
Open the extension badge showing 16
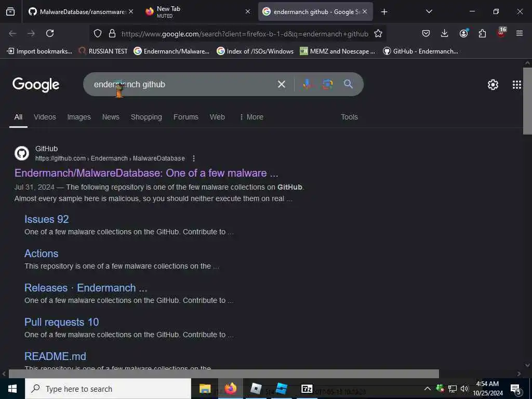(x=501, y=33)
